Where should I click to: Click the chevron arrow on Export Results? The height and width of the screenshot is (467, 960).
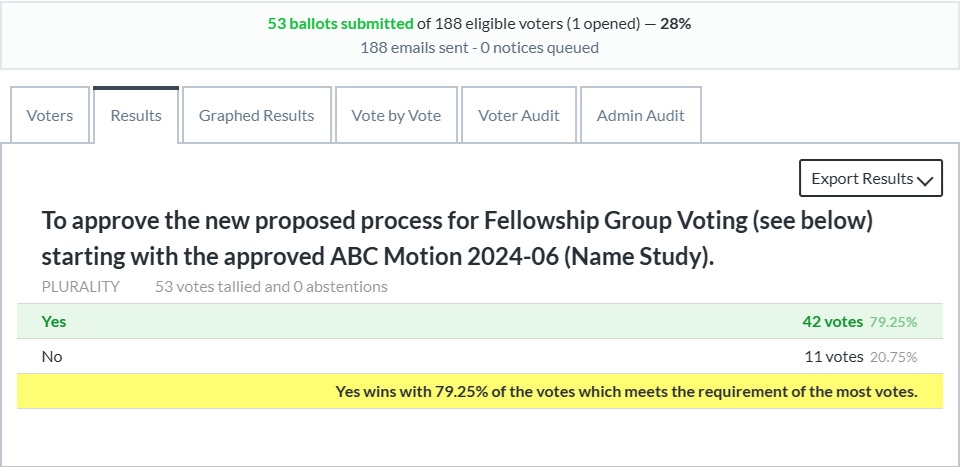pos(925,180)
